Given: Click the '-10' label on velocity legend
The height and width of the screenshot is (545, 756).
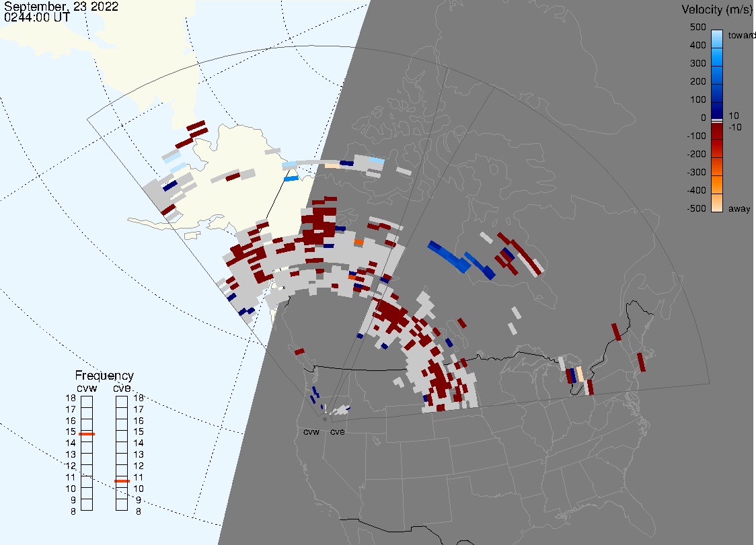Looking at the screenshot, I should pos(735,127).
